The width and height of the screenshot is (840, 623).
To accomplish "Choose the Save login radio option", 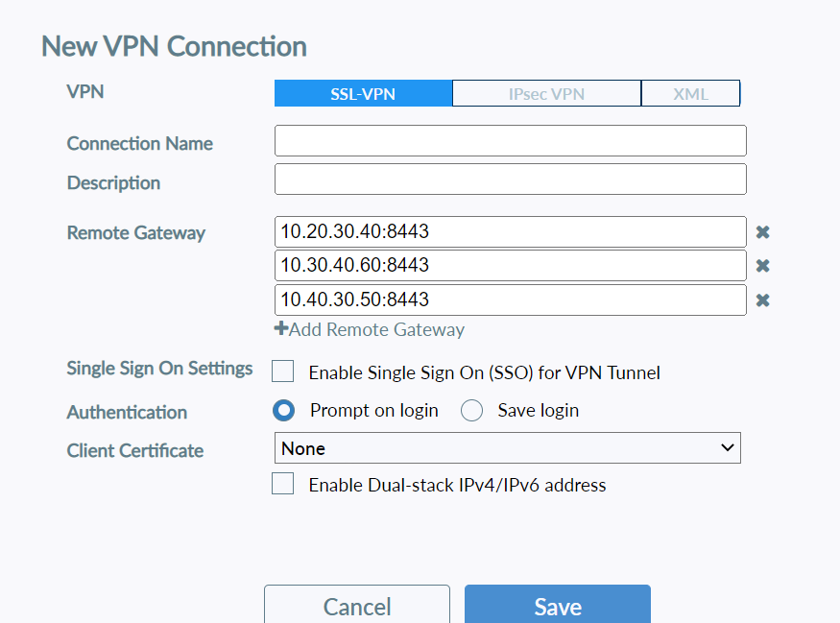I will 471,411.
